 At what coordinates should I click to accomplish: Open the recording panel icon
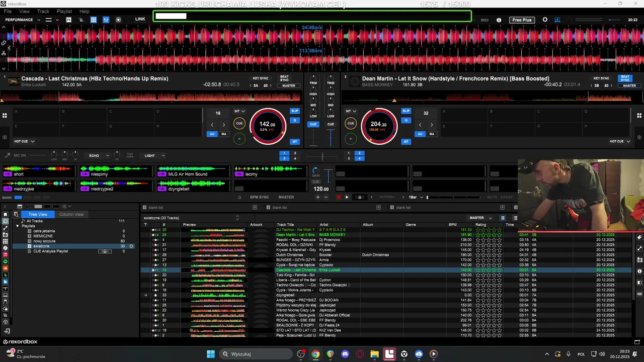pos(118,20)
